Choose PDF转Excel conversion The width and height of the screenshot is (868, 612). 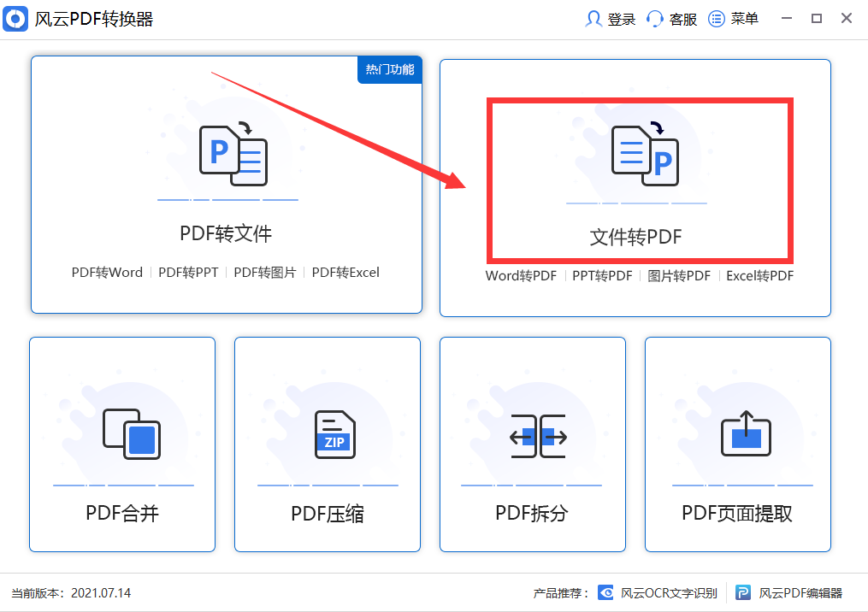click(345, 273)
